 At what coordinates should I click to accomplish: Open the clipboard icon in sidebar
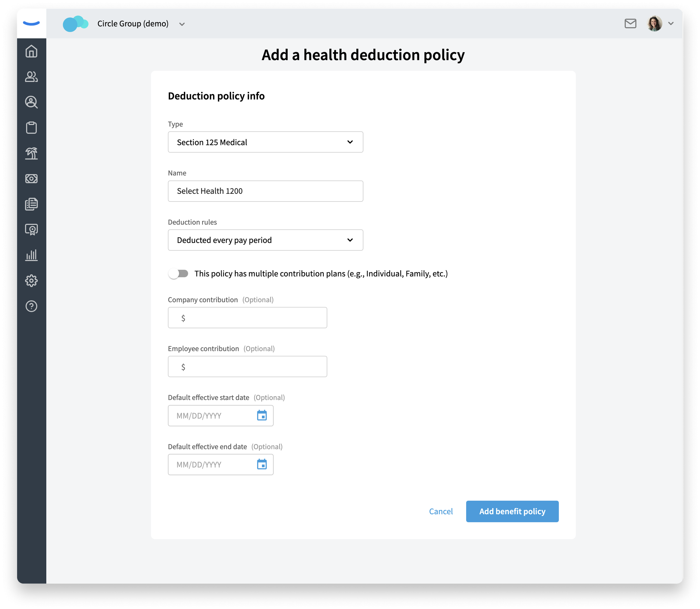pos(31,128)
